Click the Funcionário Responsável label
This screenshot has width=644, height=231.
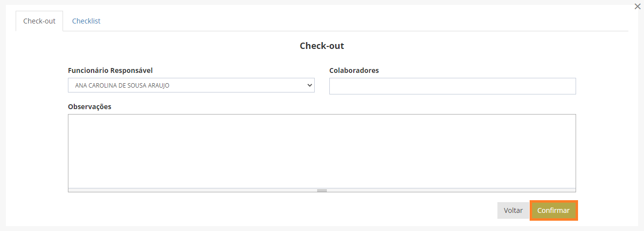click(110, 70)
